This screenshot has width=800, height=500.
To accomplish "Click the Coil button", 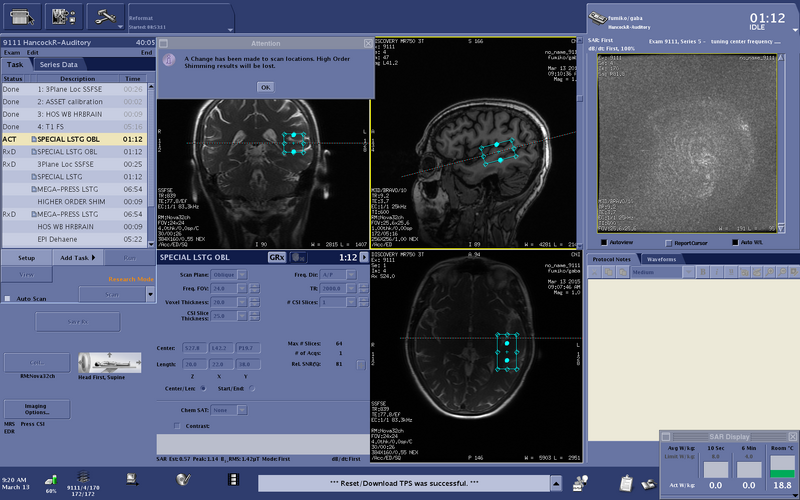I will point(37,363).
